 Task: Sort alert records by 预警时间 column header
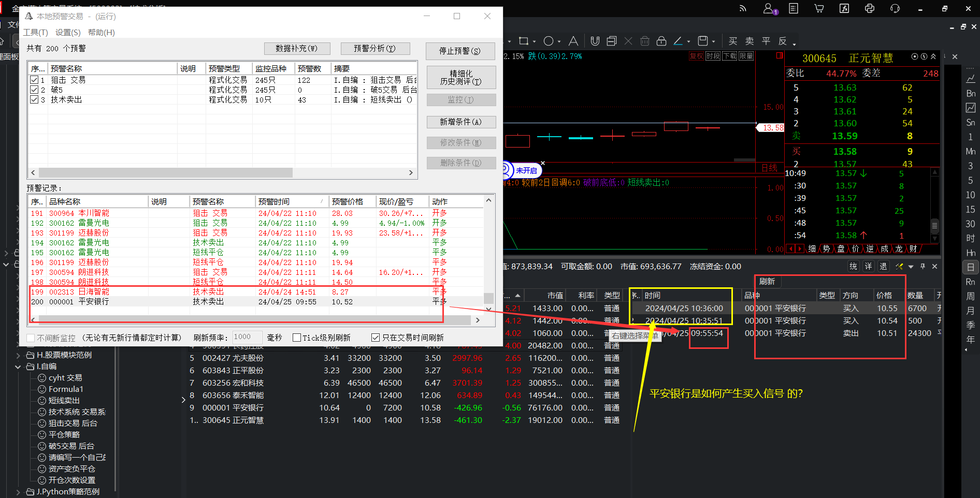(x=292, y=201)
